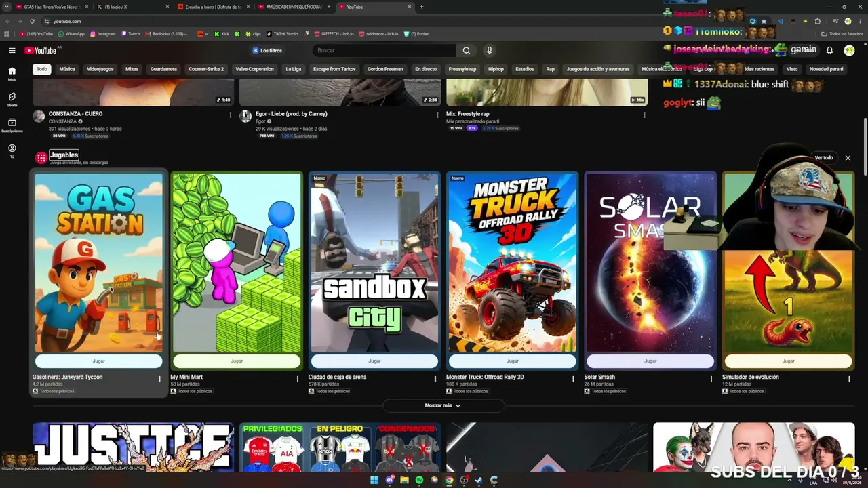This screenshot has width=868, height=488.
Task: Open the Twitch bookmark
Action: 131,34
